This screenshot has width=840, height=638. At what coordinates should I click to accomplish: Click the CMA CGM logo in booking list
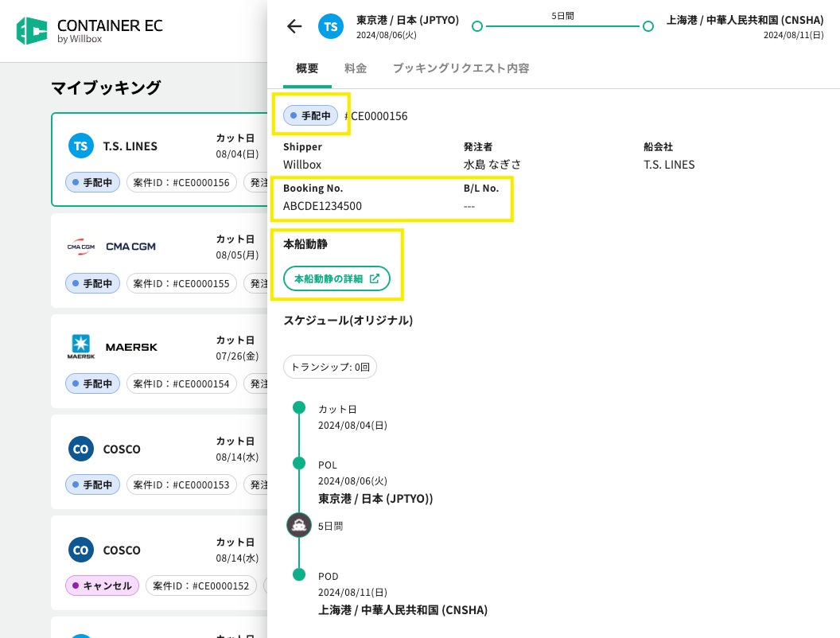point(81,247)
